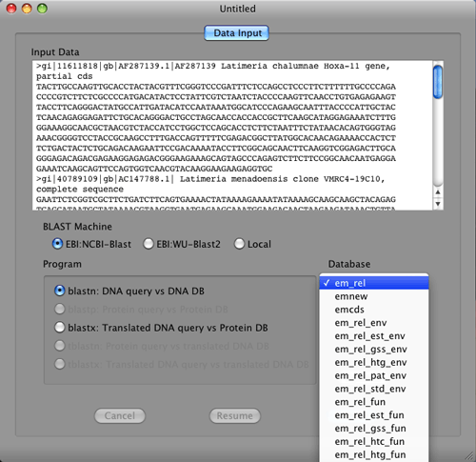Click the Cancel button

(120, 415)
